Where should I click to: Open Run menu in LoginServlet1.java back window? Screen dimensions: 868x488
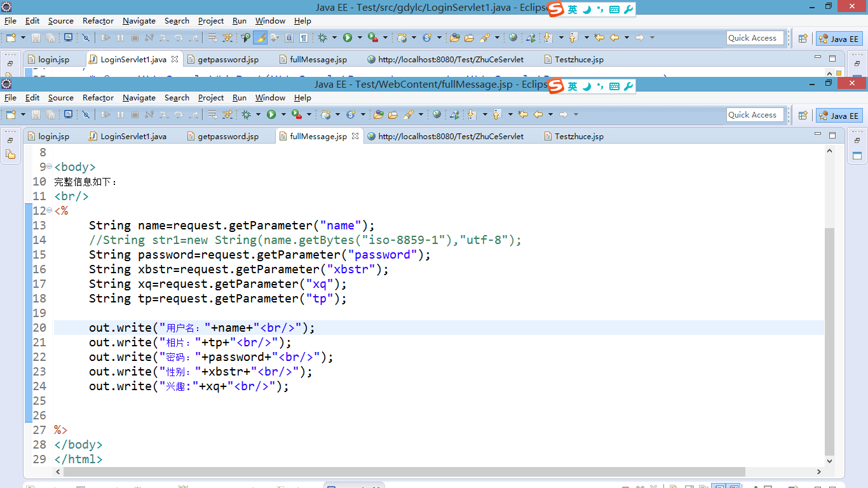(240, 21)
